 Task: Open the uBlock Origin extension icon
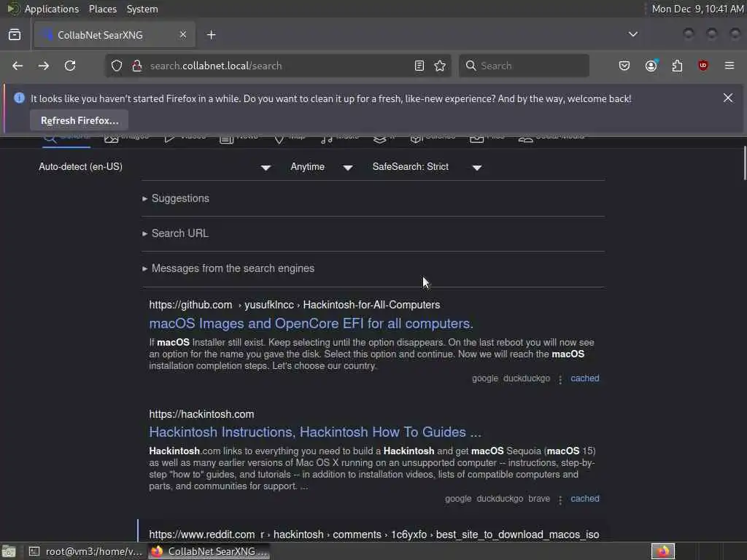coord(703,66)
